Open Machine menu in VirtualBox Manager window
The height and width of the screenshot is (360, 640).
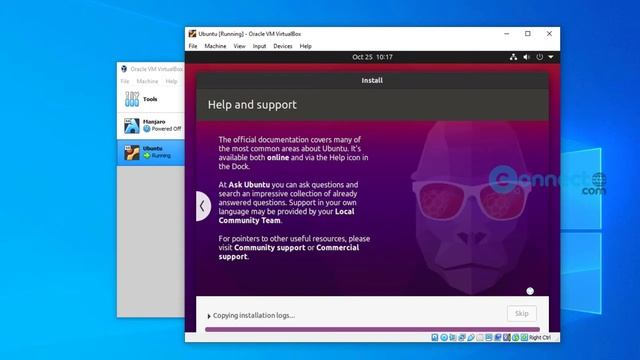(x=147, y=81)
